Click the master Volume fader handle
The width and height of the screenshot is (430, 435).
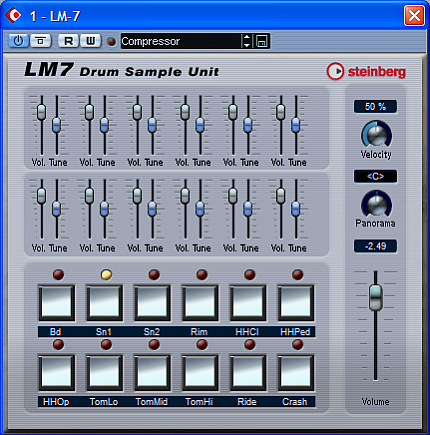click(x=376, y=297)
